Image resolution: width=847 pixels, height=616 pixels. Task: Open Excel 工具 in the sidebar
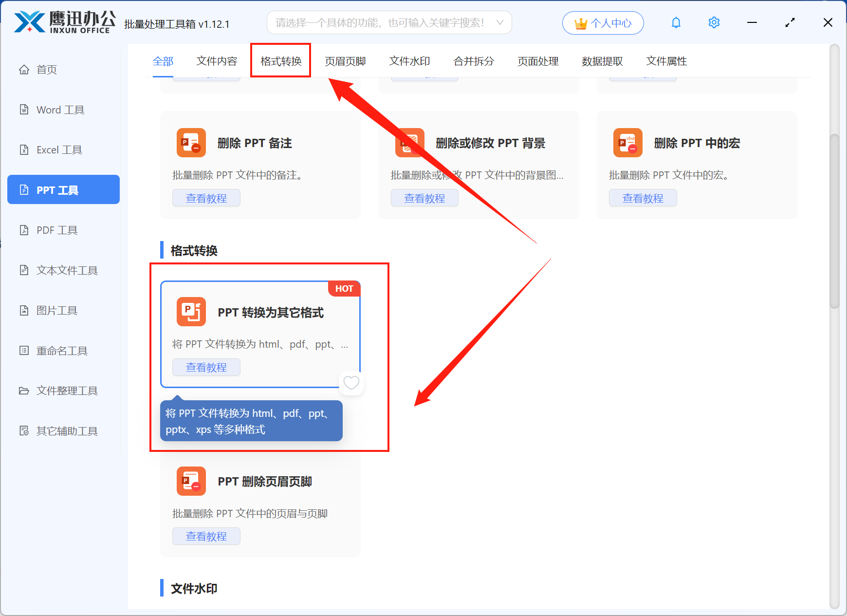tap(59, 150)
